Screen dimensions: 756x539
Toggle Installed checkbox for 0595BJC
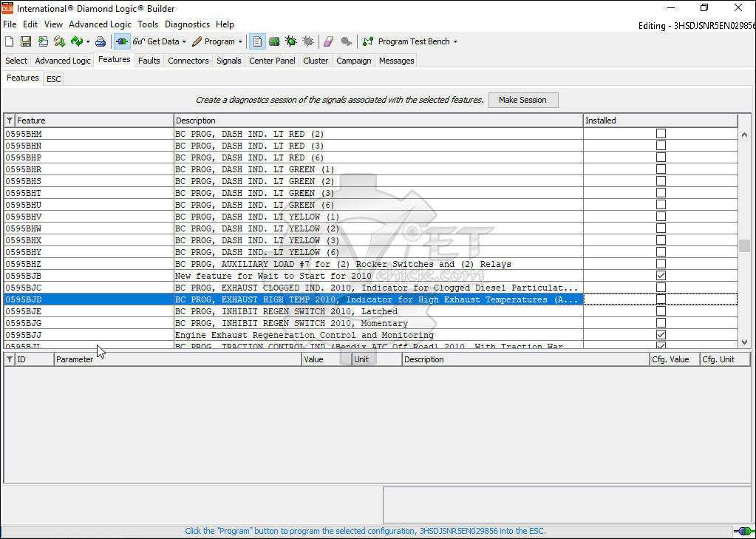[x=661, y=288]
